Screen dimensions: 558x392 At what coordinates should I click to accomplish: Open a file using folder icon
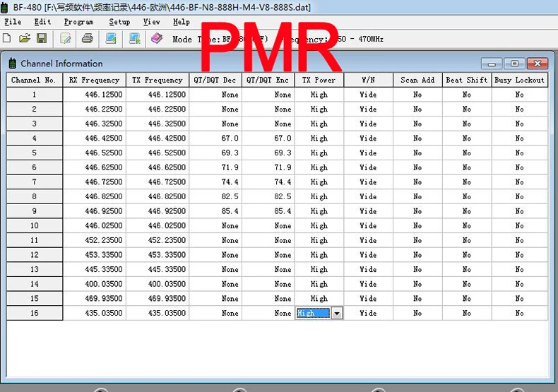click(25, 38)
